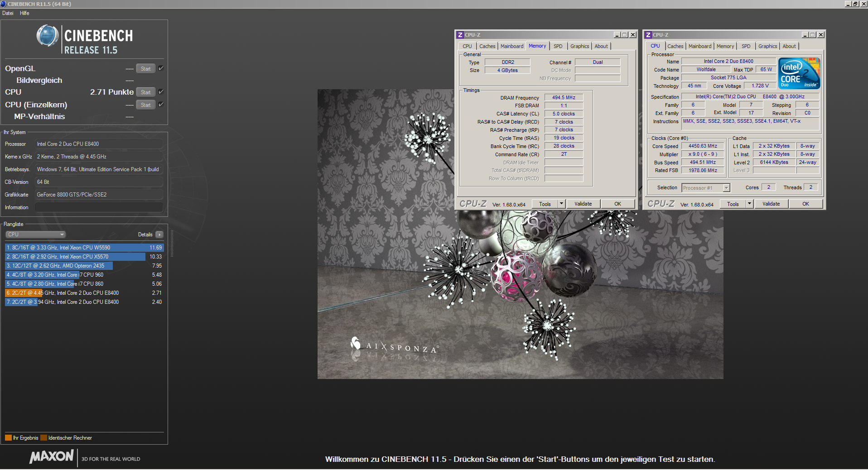Select ranking row Core i7 CPU 860
The height and width of the screenshot is (470, 868).
tap(84, 284)
